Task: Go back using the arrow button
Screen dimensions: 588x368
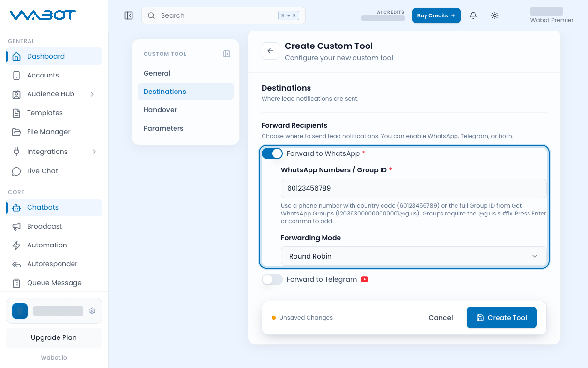Action: tap(270, 51)
